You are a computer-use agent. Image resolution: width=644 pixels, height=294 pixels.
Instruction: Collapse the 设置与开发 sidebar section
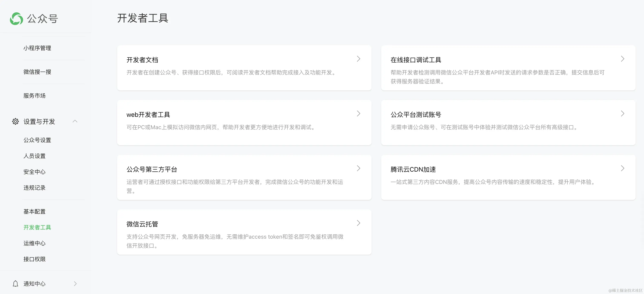75,121
